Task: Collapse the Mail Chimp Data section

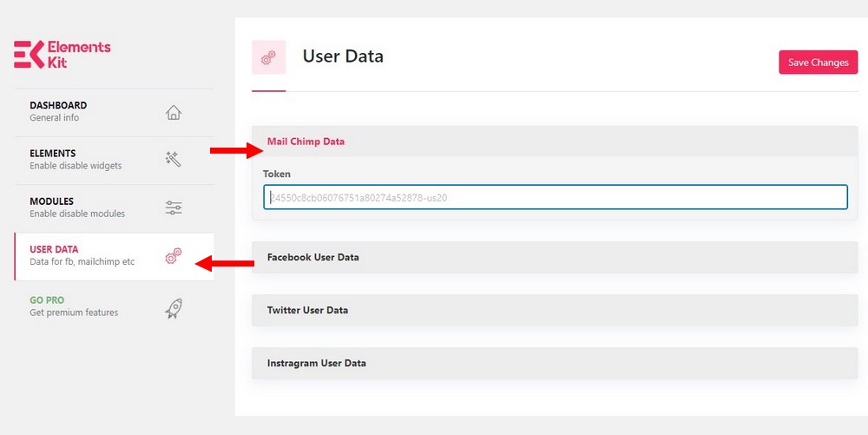Action: coord(555,142)
